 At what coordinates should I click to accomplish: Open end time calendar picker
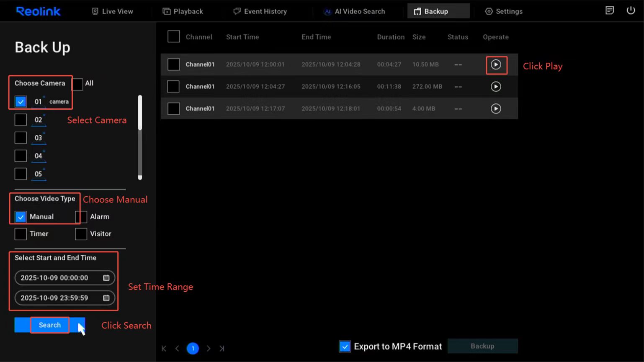106,298
